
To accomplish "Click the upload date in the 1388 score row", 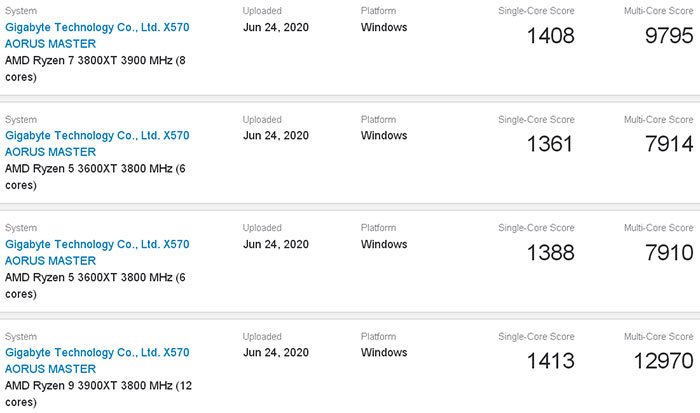I will click(x=276, y=244).
